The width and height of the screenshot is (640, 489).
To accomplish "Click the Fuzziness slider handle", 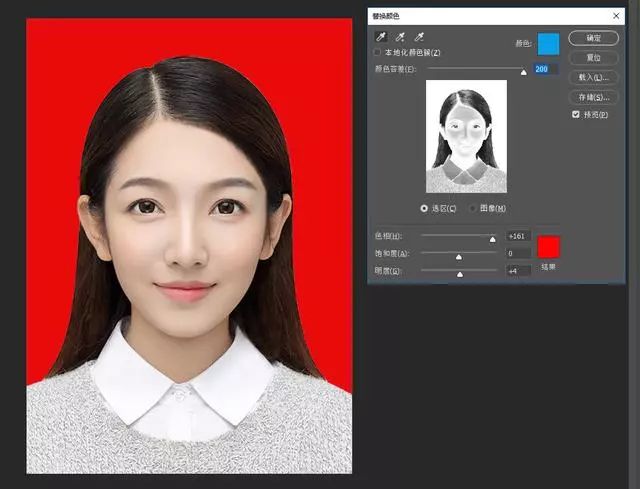I will point(523,72).
